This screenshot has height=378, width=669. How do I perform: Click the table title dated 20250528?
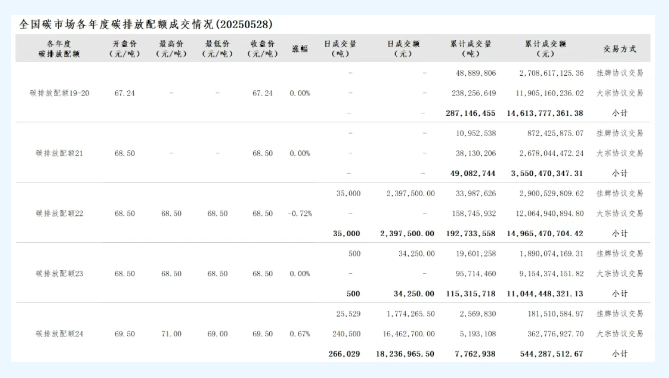(145, 24)
